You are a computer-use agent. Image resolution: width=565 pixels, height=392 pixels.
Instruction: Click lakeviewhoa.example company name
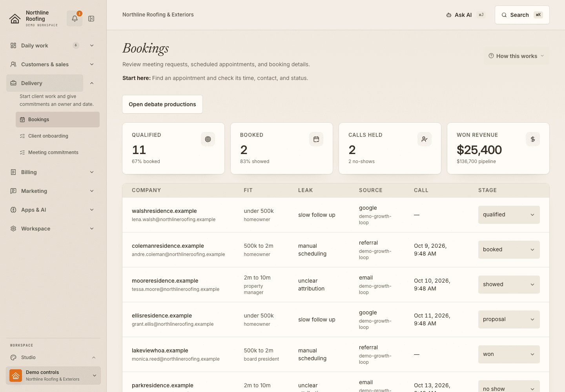tap(160, 350)
